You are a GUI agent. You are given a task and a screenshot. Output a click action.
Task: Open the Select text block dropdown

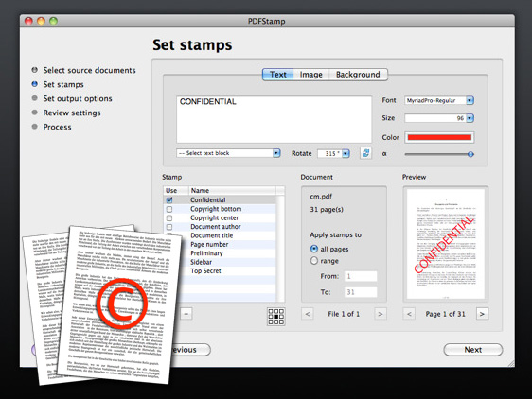[228, 153]
